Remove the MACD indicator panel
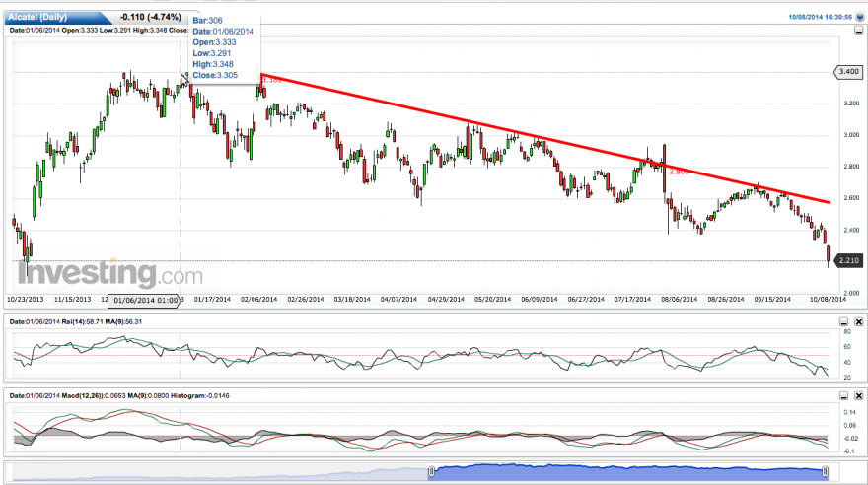The width and height of the screenshot is (868, 485). 858,396
